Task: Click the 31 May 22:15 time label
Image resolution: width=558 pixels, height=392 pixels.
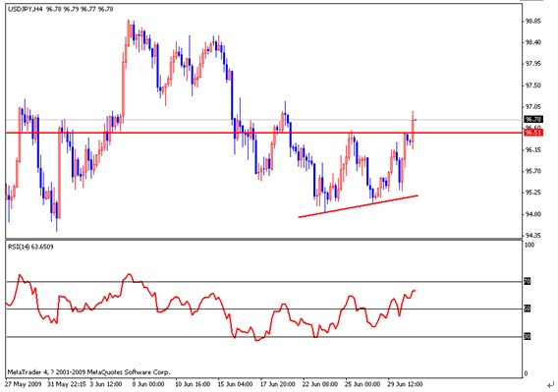Action: pyautogui.click(x=67, y=384)
